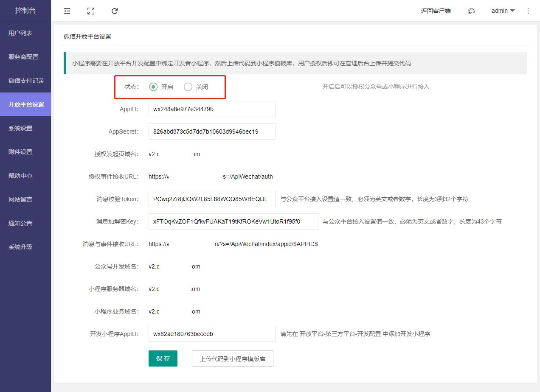Screen dimensions: 540x392
Task: Open 用户列表 in the sidebar
Action: (20, 33)
